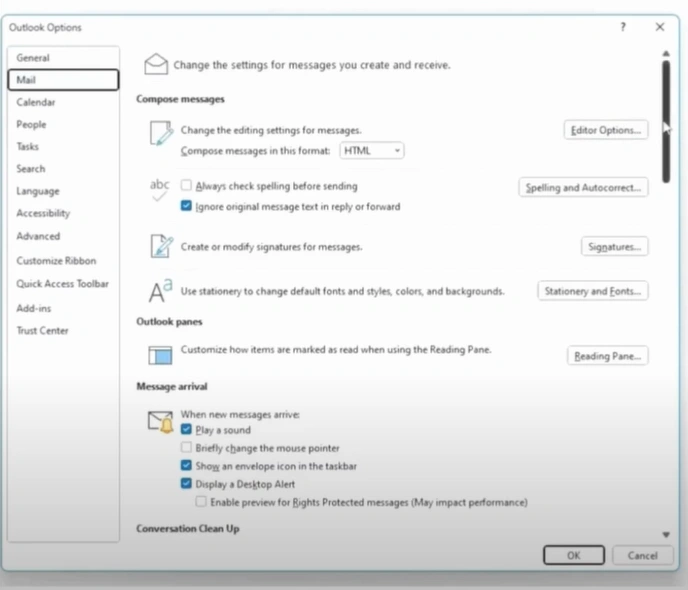The width and height of the screenshot is (688, 590).
Task: Click the vertical scrollbar thumb
Action: coord(666,122)
